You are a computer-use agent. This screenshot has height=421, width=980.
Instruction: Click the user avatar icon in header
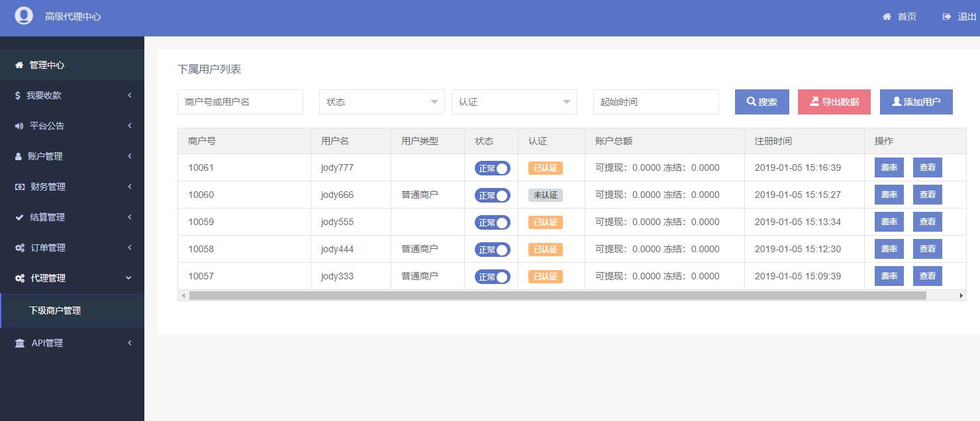tap(24, 16)
